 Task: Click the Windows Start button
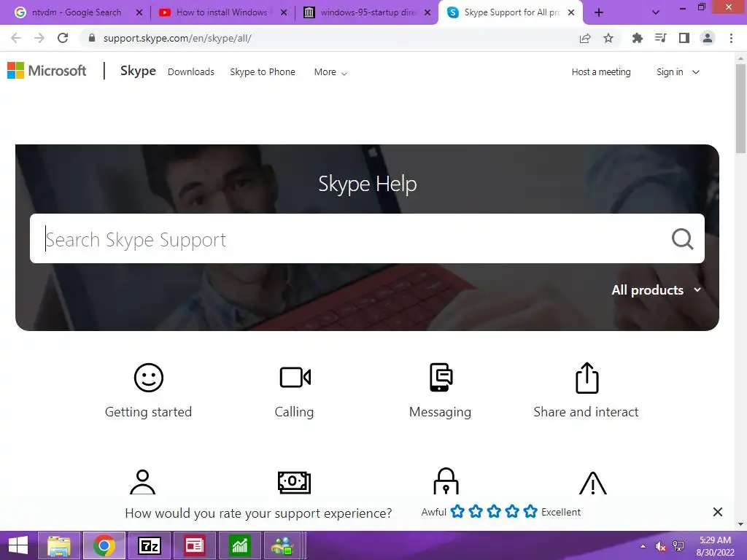(18, 545)
